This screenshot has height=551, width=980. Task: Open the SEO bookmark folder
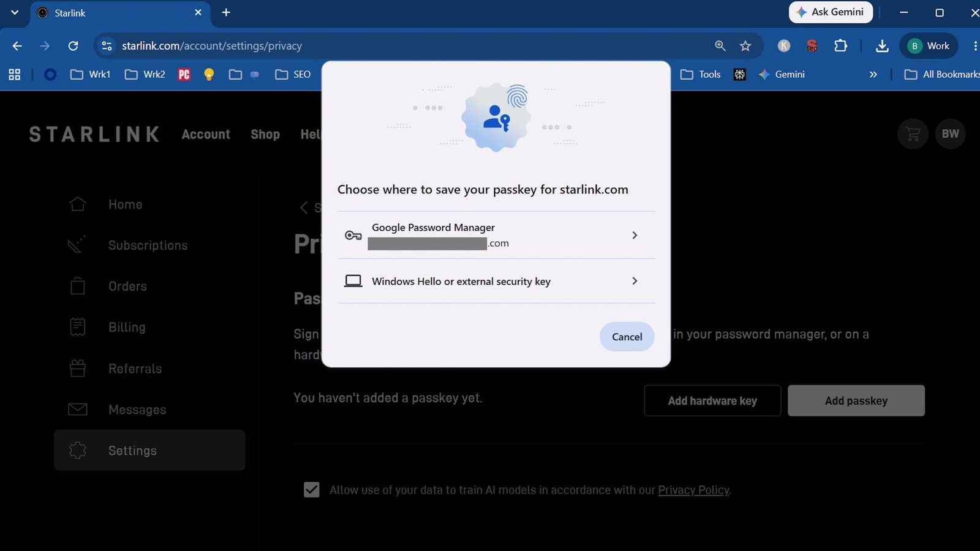[x=293, y=74]
